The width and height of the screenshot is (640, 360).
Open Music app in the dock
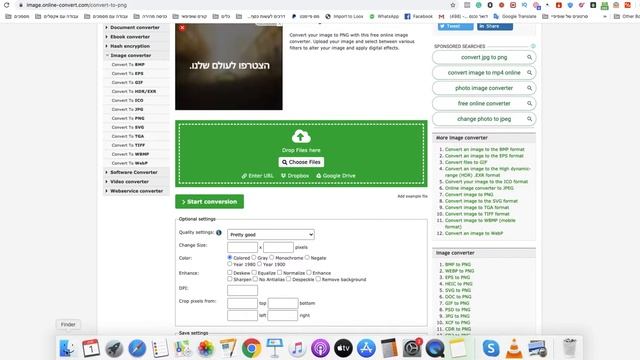coord(298,348)
